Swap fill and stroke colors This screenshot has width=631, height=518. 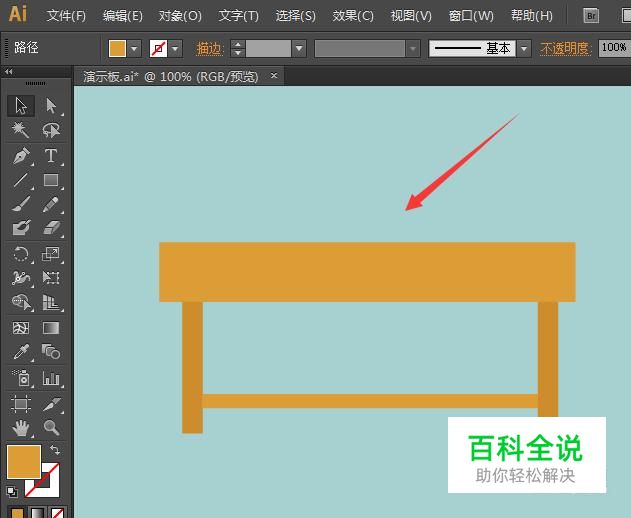(x=55, y=450)
